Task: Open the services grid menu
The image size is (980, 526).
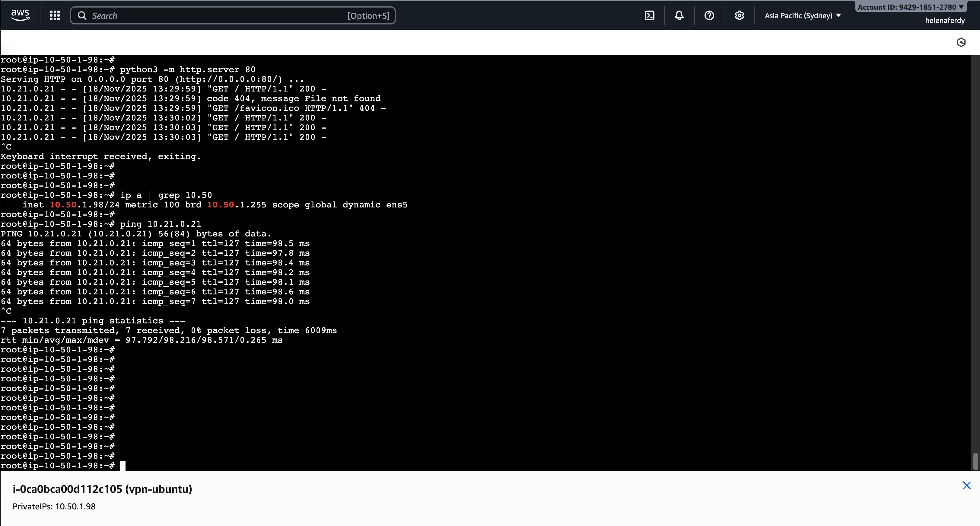Action: click(55, 15)
